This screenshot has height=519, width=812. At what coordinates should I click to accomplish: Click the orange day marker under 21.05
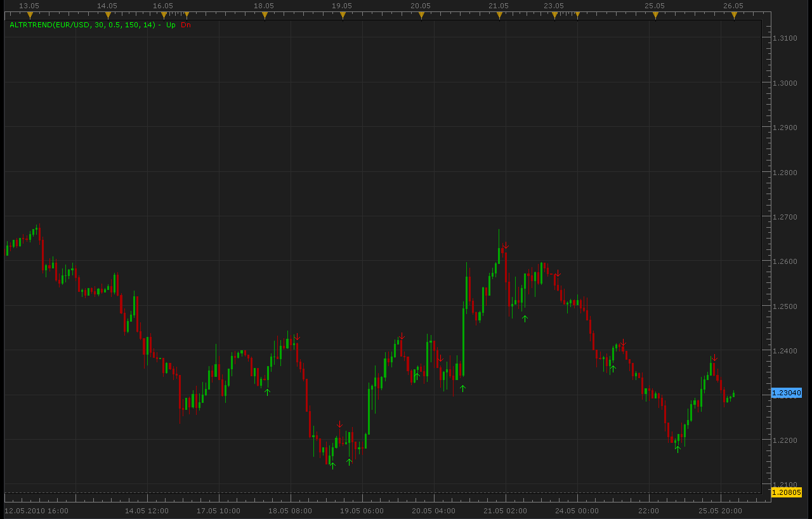[499, 15]
